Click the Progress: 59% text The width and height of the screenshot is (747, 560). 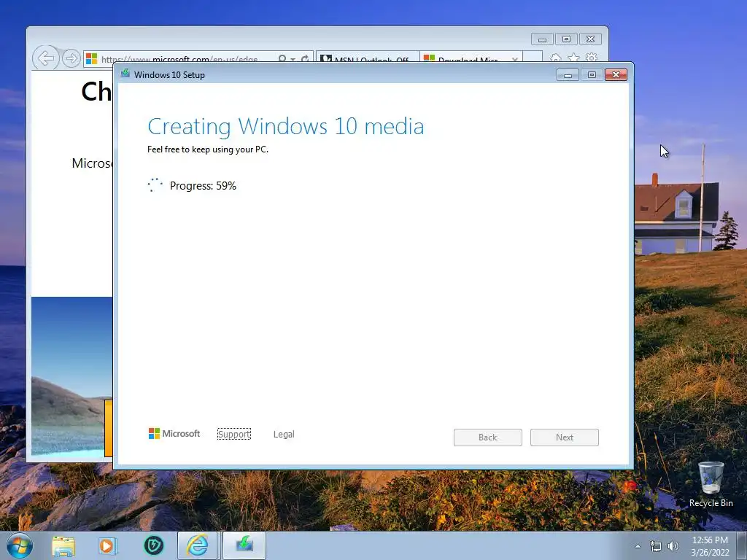tap(203, 186)
